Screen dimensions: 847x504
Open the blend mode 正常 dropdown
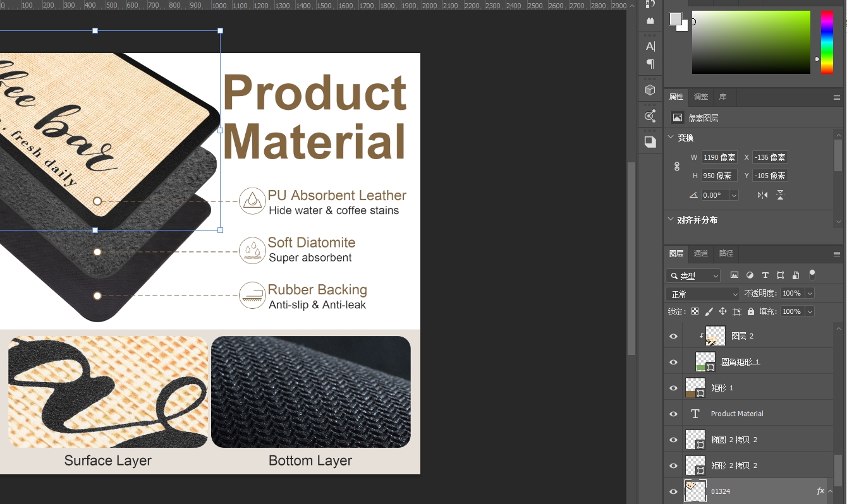pos(702,294)
